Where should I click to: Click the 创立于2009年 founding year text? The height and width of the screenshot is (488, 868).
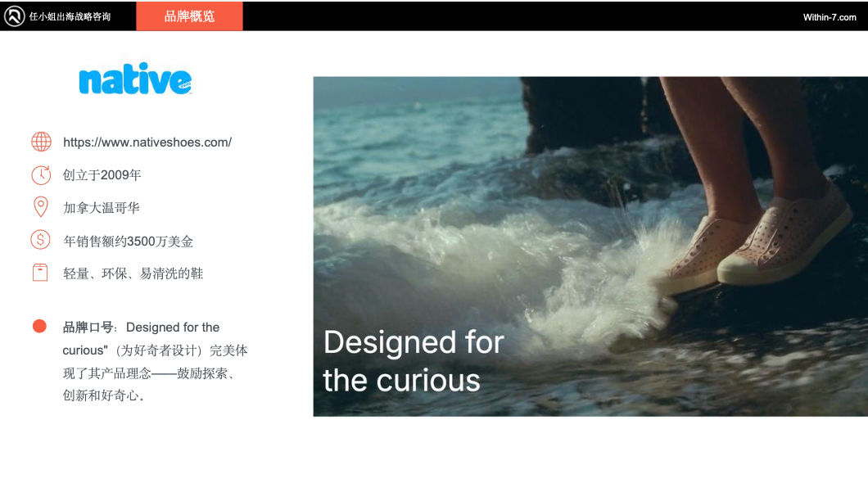tap(102, 175)
